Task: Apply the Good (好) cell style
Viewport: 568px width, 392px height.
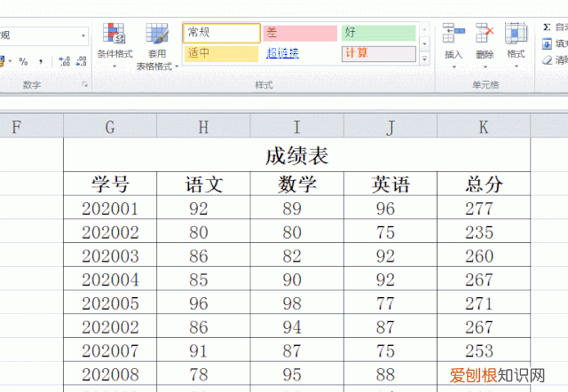Action: tap(379, 33)
